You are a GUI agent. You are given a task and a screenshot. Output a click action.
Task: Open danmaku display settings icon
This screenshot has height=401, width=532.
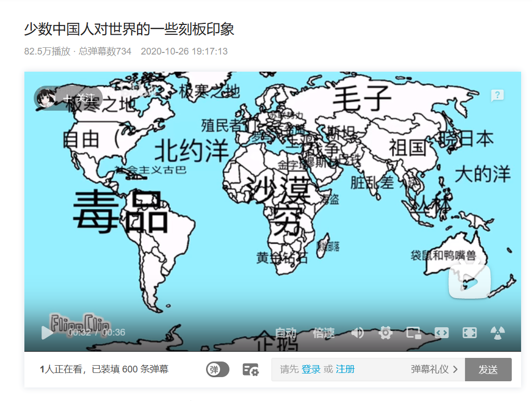click(x=250, y=369)
